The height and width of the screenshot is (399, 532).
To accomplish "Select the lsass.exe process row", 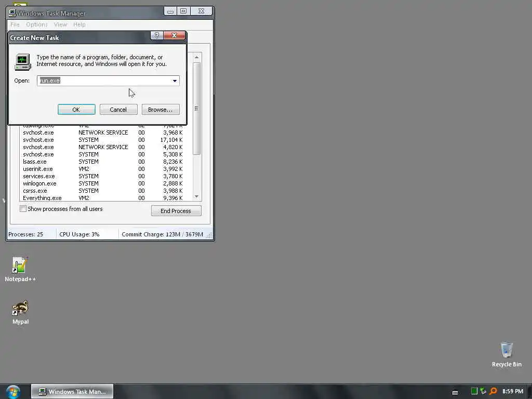I will 103,162.
